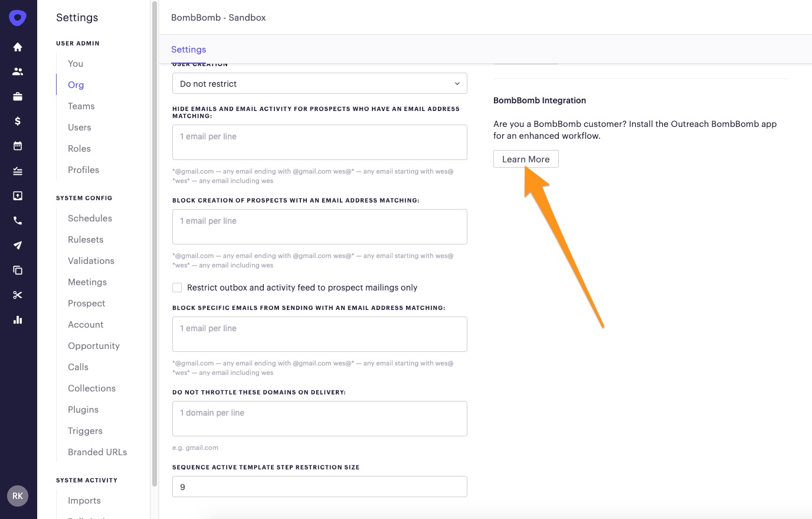Open Profiles settings
This screenshot has height=519, width=812.
pyautogui.click(x=83, y=170)
